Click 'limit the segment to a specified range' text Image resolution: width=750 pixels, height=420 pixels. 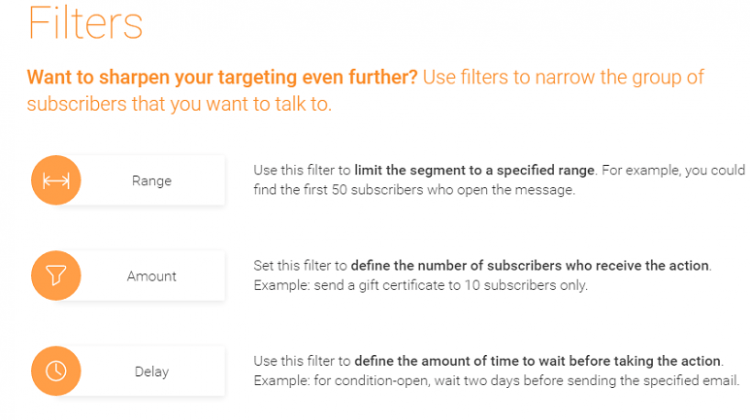474,170
